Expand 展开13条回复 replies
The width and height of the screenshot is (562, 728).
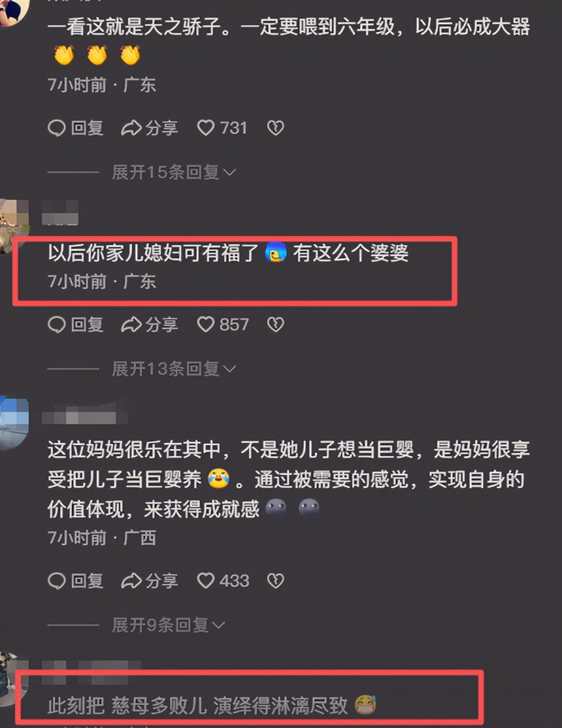[174, 369]
